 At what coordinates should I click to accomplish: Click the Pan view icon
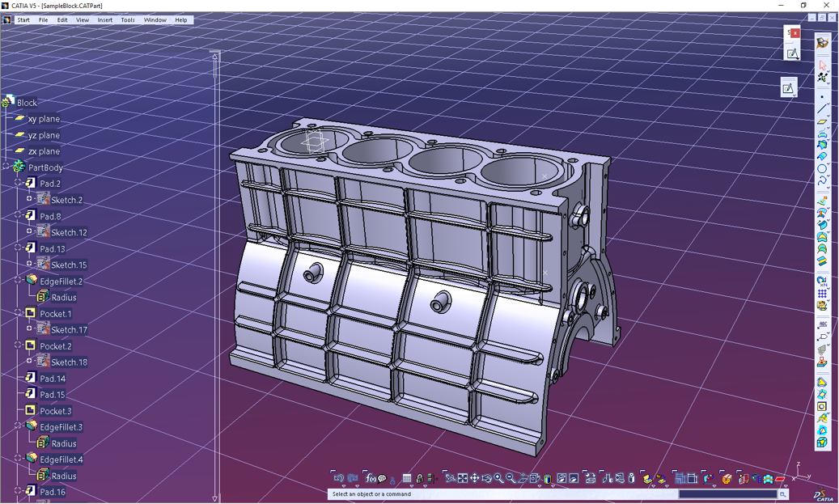474,479
